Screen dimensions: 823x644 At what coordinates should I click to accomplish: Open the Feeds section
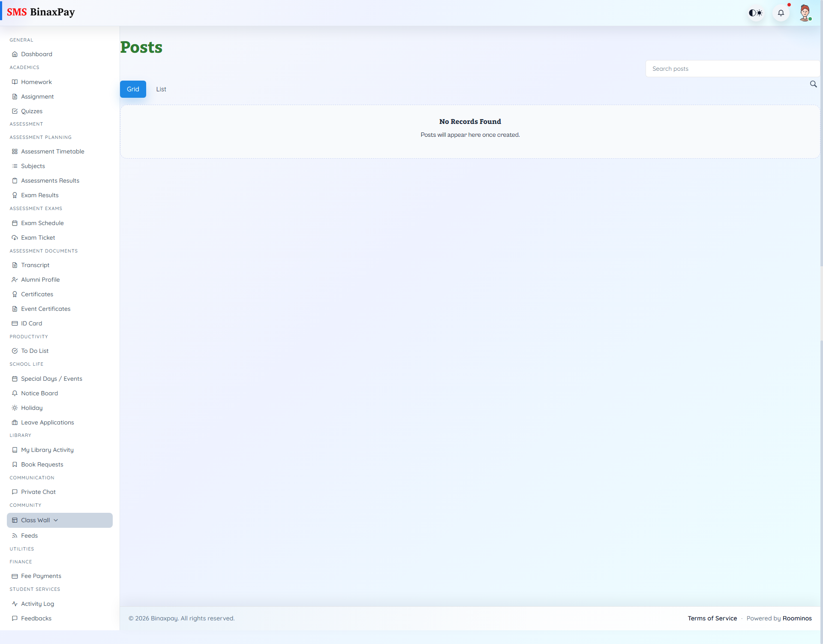click(x=29, y=535)
